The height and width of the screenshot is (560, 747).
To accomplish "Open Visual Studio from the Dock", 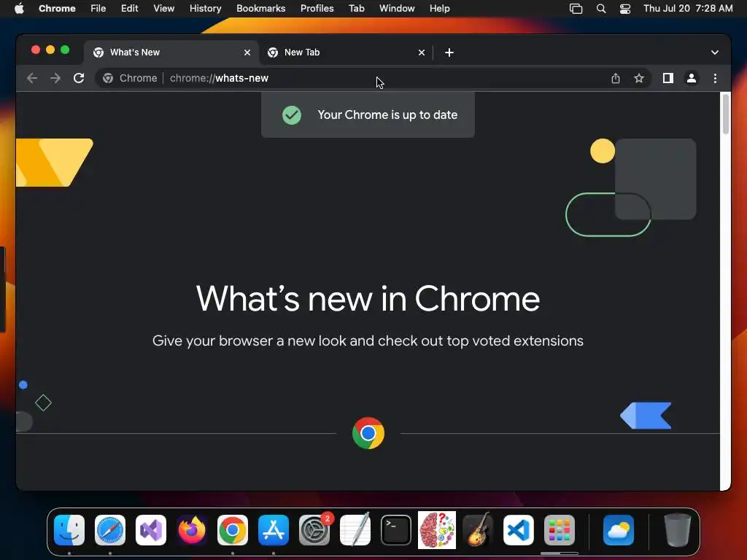I will click(151, 530).
